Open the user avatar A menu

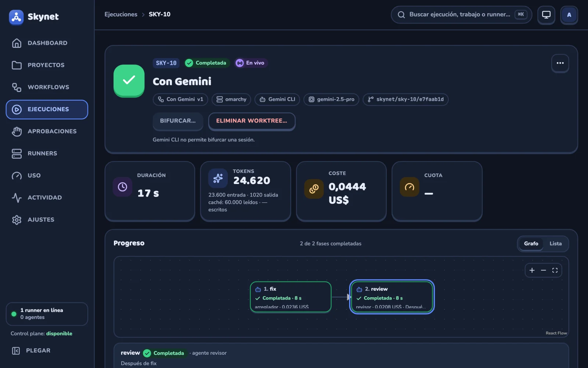(x=569, y=15)
